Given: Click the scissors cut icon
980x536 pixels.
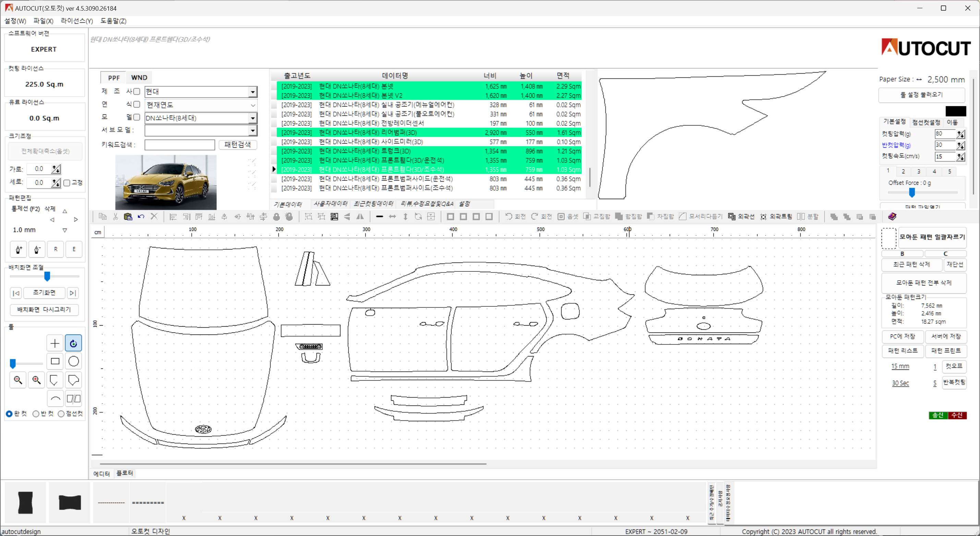Looking at the screenshot, I should (x=116, y=217).
